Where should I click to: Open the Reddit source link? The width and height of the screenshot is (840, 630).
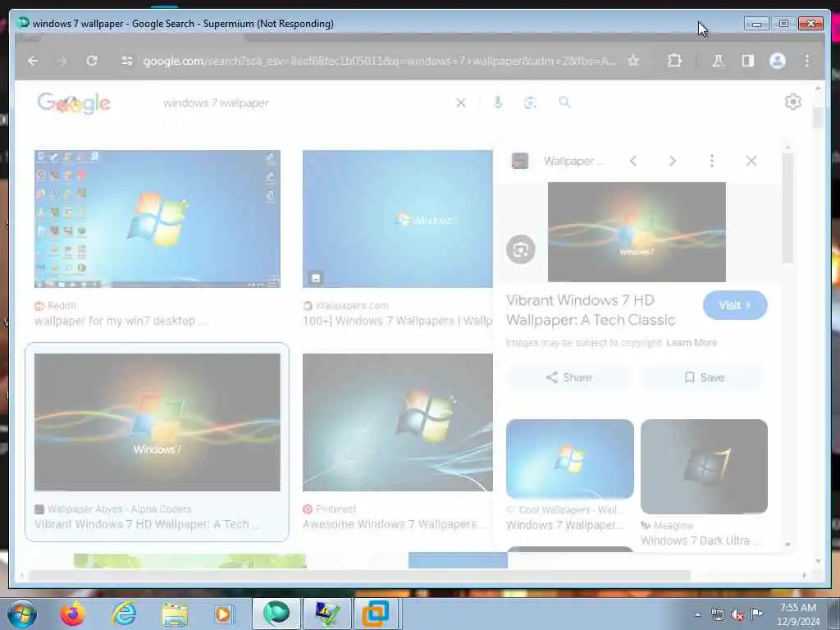click(56, 305)
